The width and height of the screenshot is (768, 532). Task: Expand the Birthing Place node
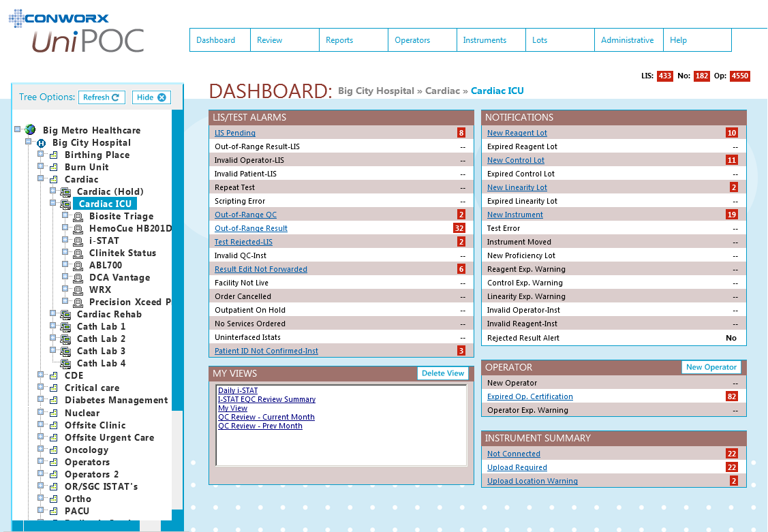tap(41, 154)
